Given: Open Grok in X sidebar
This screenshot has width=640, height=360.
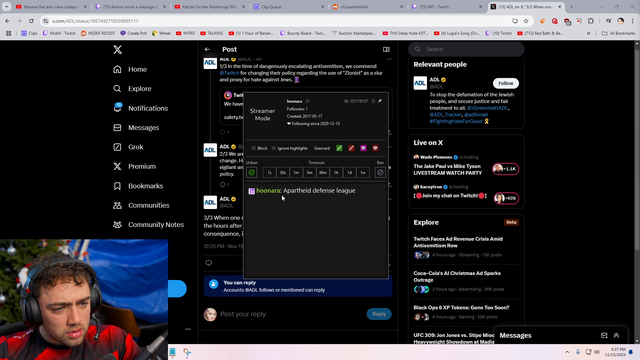Looking at the screenshot, I should coord(128,147).
